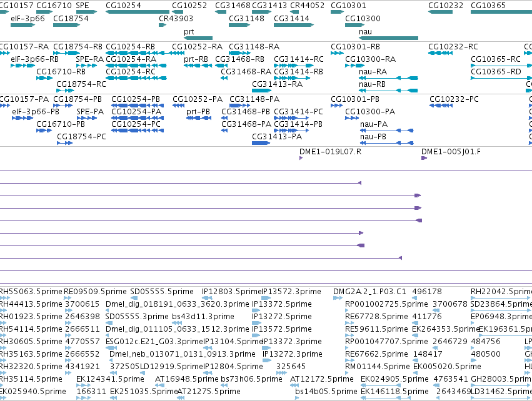Select transcript CG31413-RA bar
Viewport: 532px width, 401px height.
coord(261,91)
